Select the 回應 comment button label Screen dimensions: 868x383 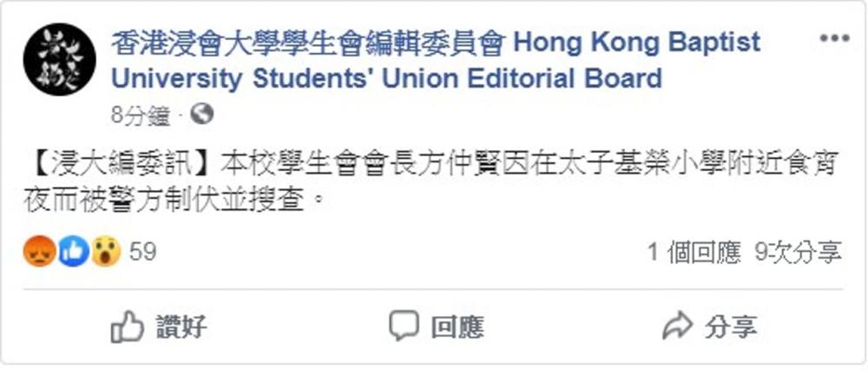tap(457, 327)
